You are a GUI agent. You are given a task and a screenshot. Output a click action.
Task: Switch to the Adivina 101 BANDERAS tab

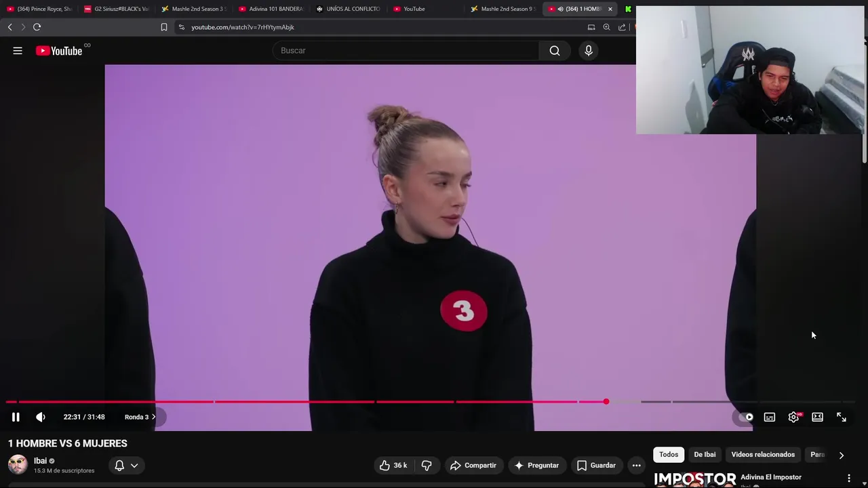[x=271, y=9]
